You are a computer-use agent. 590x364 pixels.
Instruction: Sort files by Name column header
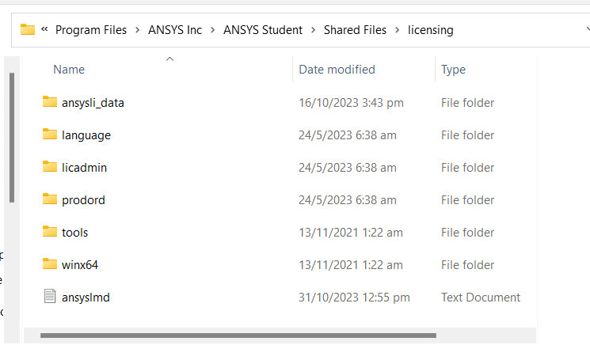[x=69, y=70]
